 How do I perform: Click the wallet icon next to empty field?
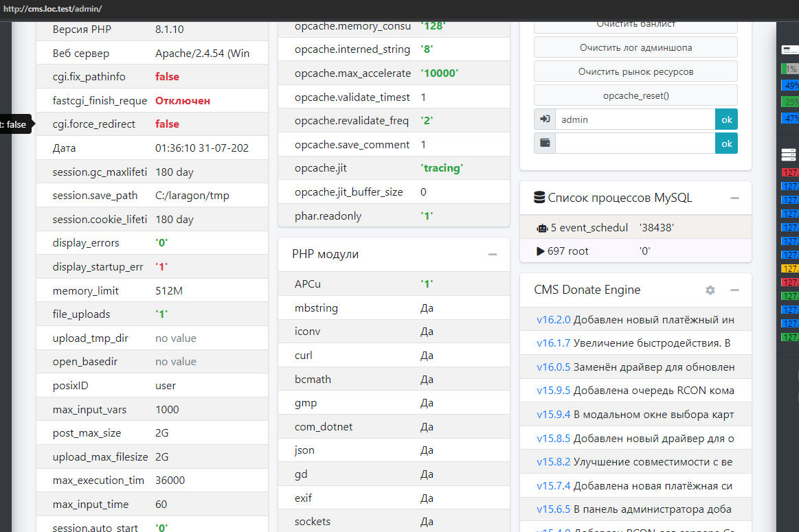[545, 143]
